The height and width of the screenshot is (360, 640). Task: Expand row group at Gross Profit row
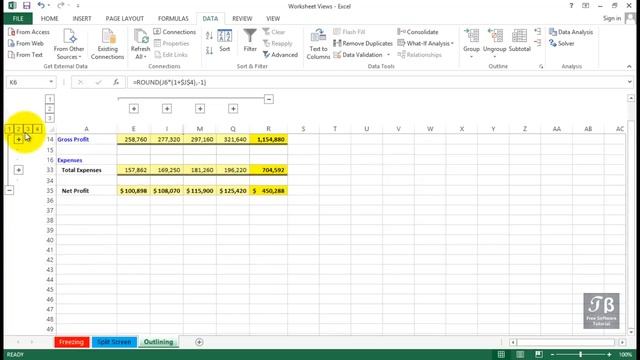[18, 140]
